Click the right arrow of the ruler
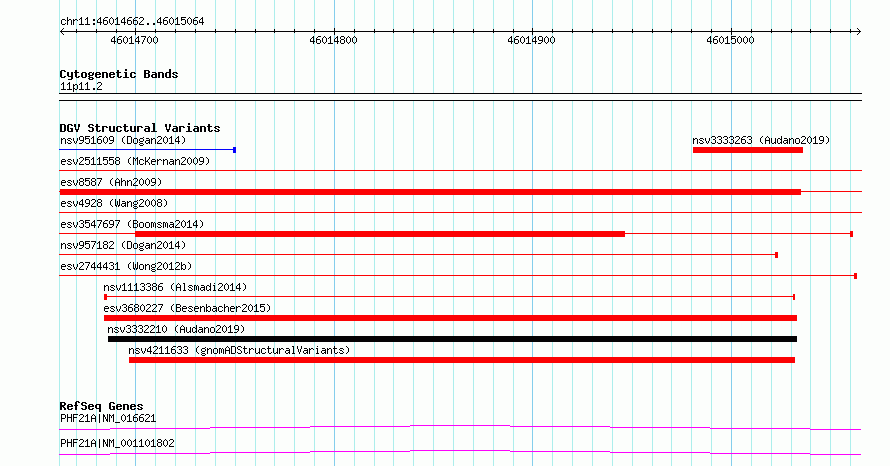Image resolution: width=890 pixels, height=466 pixels. coord(858,32)
